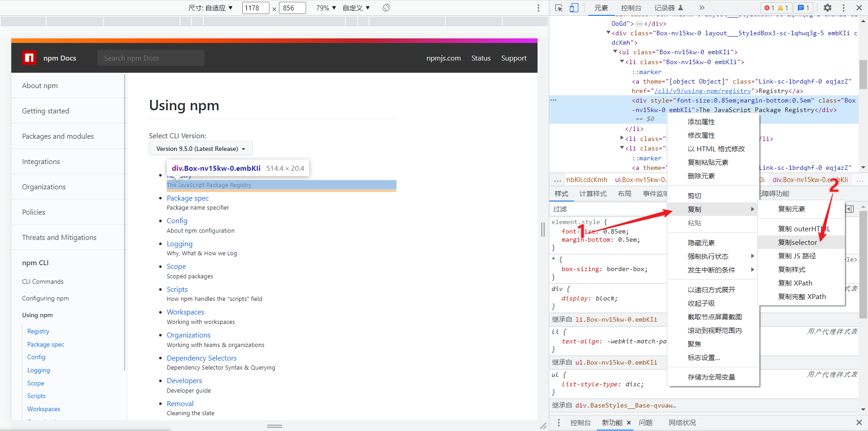
Task: Select 截取节点屏幕截图 menu item
Action: point(713,317)
